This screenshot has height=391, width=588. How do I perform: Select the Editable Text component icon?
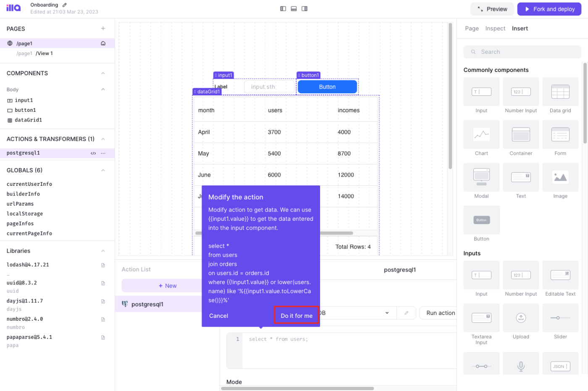point(560,275)
